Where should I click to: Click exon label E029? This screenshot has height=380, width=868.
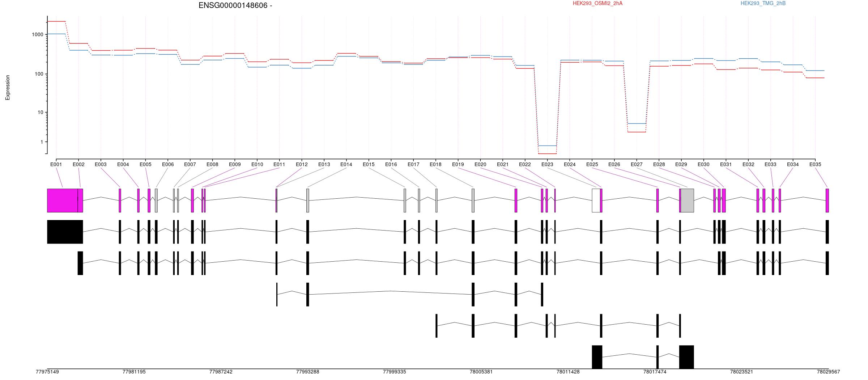click(681, 164)
